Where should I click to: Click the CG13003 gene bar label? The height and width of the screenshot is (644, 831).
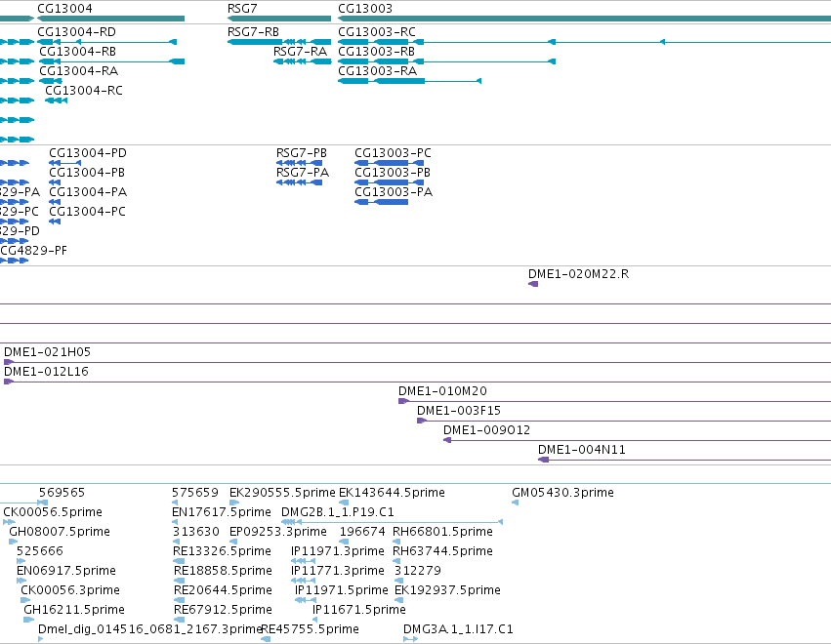click(365, 9)
